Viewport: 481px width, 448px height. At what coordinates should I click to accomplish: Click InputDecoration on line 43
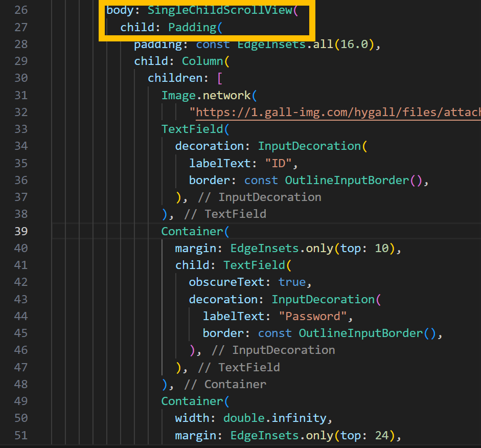323,300
